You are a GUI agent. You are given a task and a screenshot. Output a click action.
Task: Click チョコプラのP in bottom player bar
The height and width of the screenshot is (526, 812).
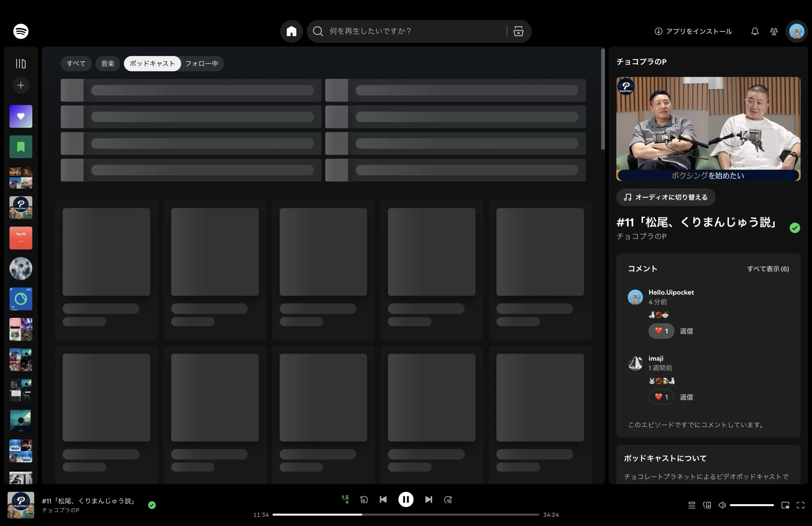[61, 510]
